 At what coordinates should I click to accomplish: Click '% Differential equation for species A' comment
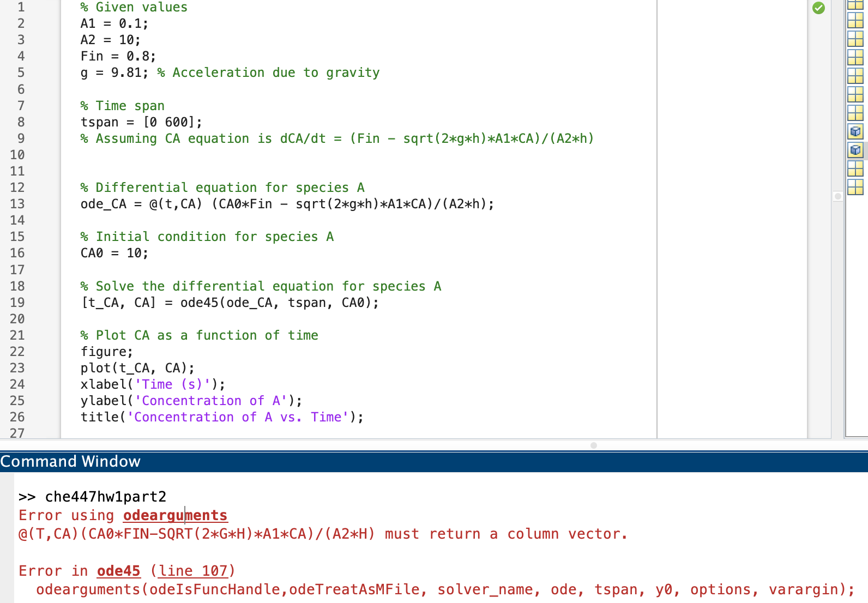point(222,188)
